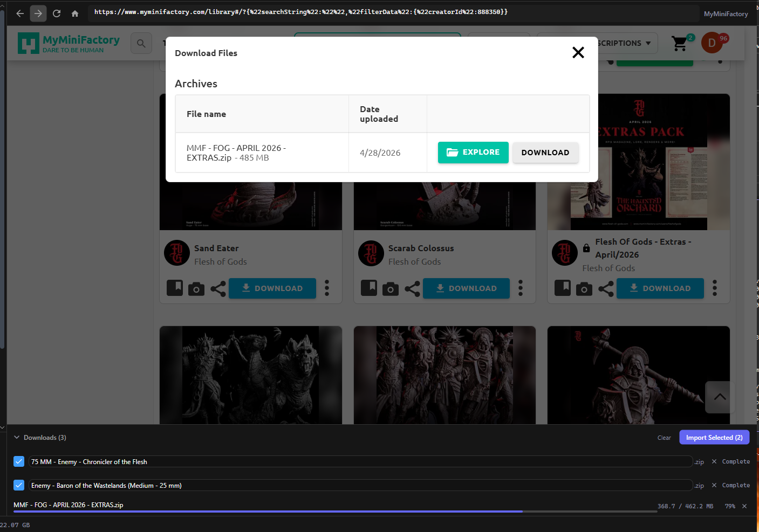This screenshot has height=532, width=759.
Task: Click the 22.07 GB status bar entry
Action: pos(15,525)
